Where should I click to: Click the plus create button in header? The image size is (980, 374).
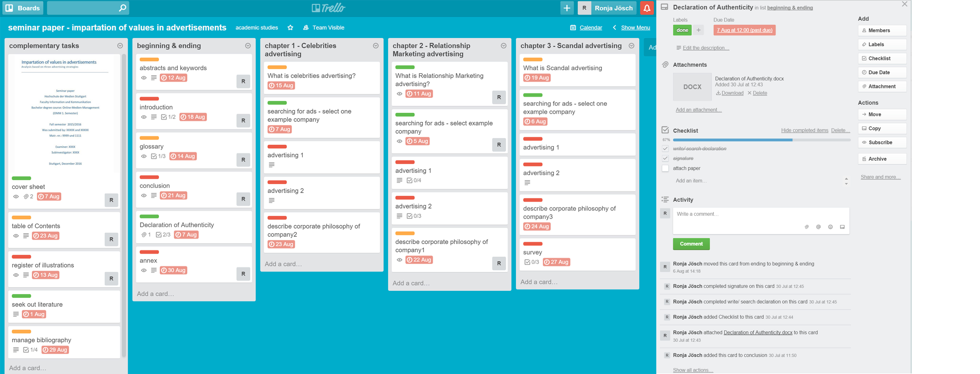pyautogui.click(x=567, y=8)
